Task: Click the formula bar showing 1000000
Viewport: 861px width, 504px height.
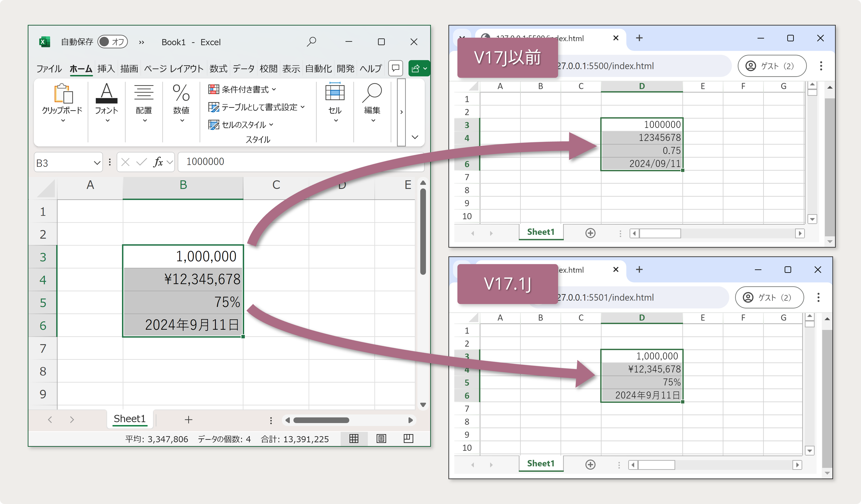Action: (x=301, y=162)
